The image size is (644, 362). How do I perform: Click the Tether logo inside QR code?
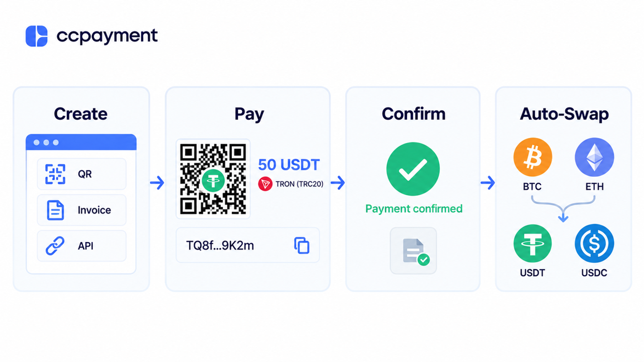pos(213,180)
